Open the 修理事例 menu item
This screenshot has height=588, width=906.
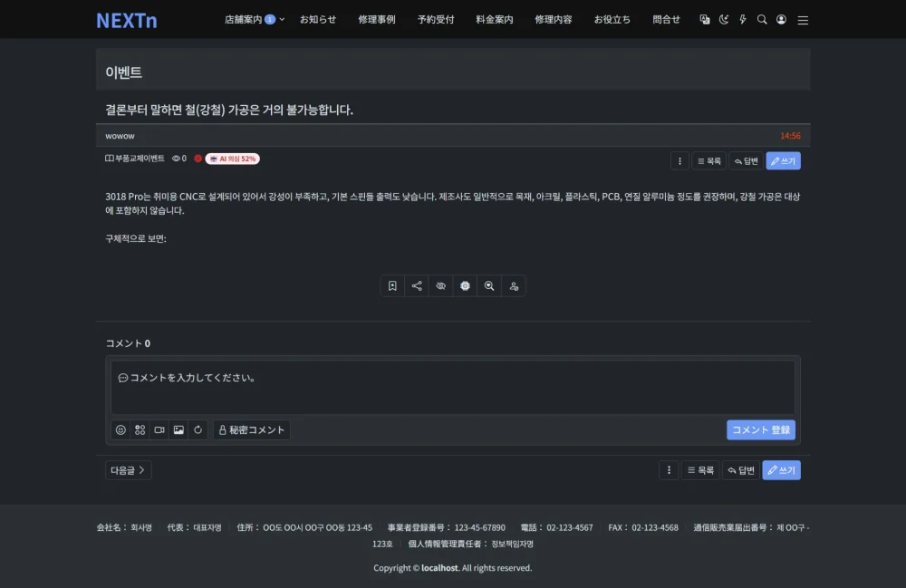(377, 20)
